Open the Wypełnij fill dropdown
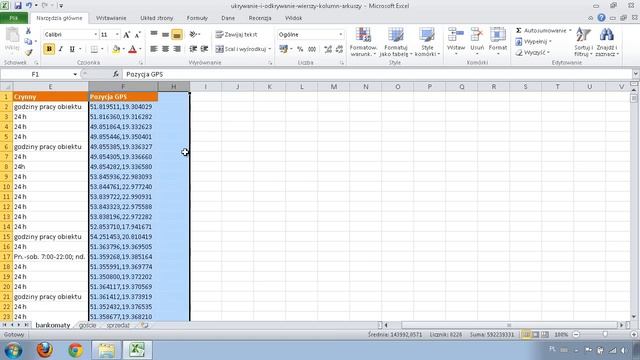Image resolution: width=640 pixels, height=360 pixels. (533, 42)
